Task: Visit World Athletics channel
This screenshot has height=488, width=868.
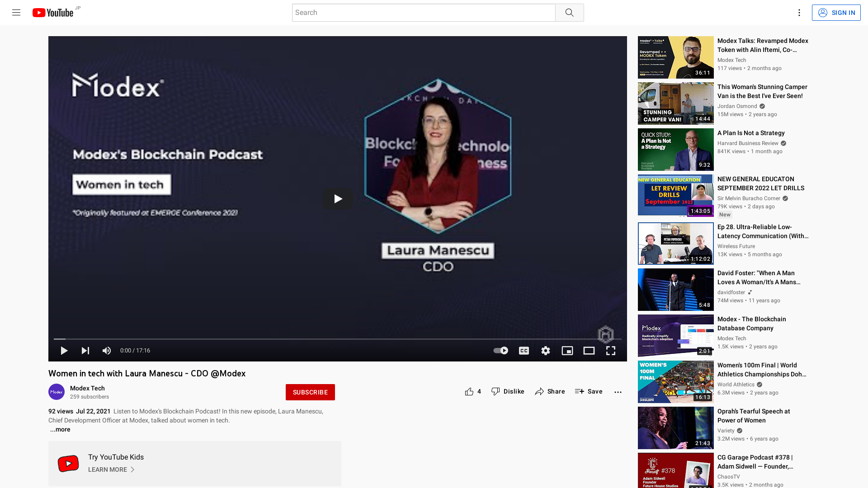Action: (x=736, y=385)
